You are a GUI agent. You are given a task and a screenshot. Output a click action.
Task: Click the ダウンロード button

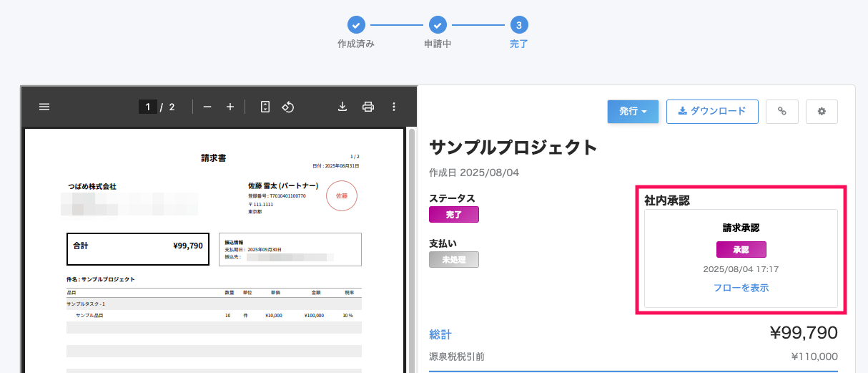coord(712,111)
